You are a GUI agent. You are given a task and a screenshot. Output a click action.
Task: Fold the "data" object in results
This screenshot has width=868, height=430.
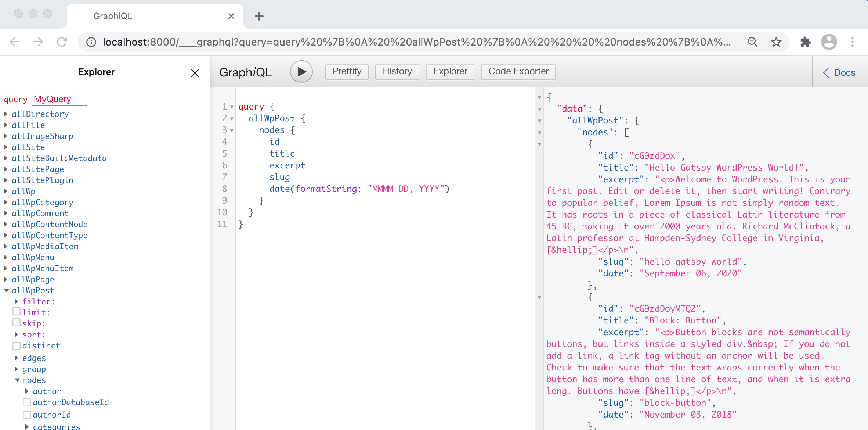pyautogui.click(x=540, y=109)
